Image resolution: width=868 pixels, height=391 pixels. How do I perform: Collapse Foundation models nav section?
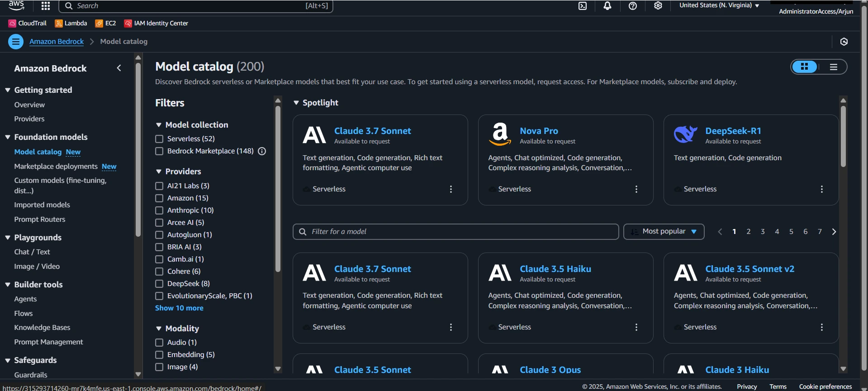point(8,137)
